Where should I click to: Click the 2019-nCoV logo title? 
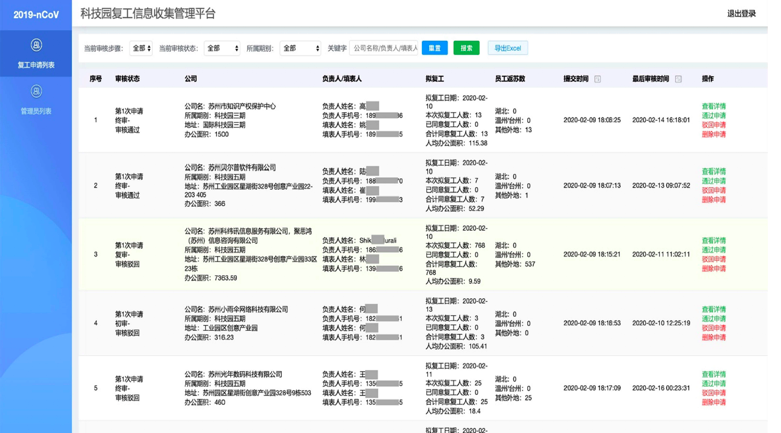click(35, 14)
